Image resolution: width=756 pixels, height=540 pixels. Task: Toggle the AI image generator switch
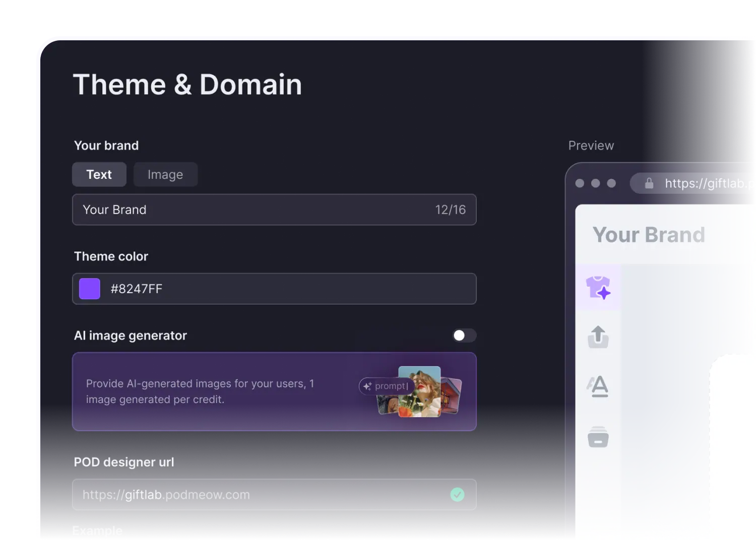(464, 335)
